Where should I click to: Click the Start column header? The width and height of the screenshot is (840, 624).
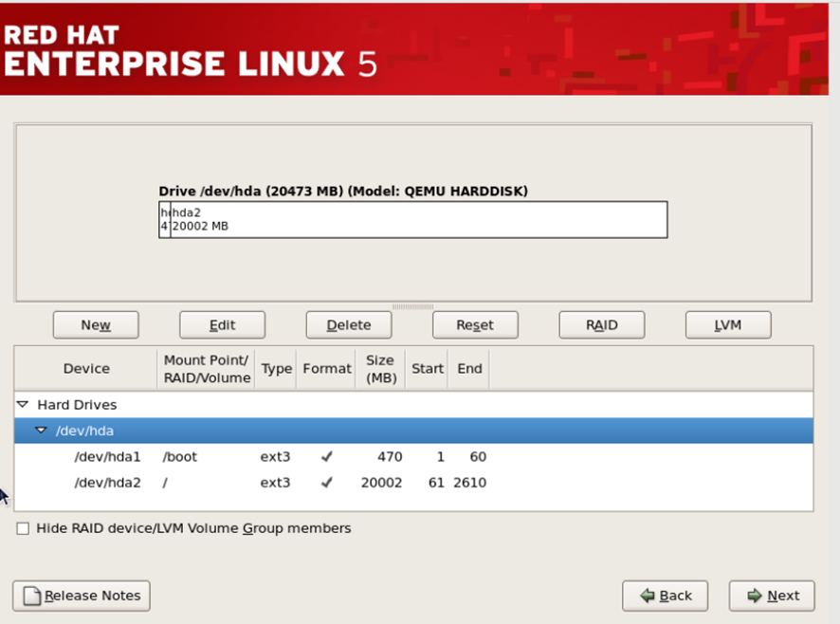(427, 368)
